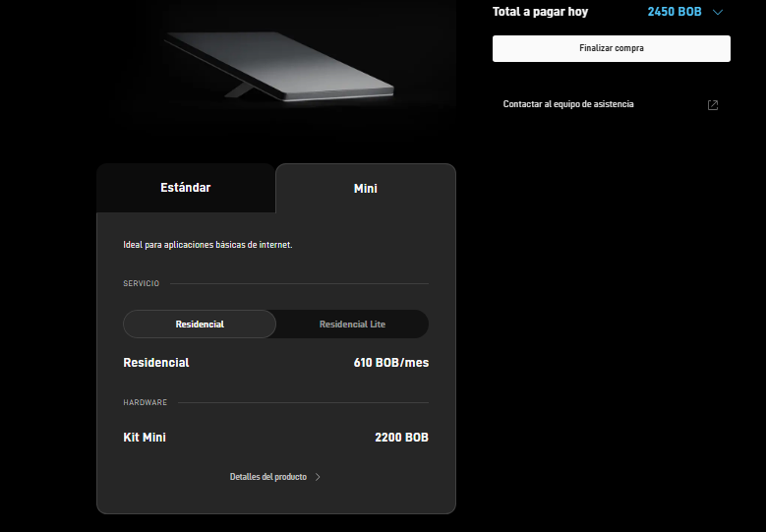The image size is (766, 532).
Task: Click the Ideal para aplicaciones básicas description
Action: pos(207,245)
